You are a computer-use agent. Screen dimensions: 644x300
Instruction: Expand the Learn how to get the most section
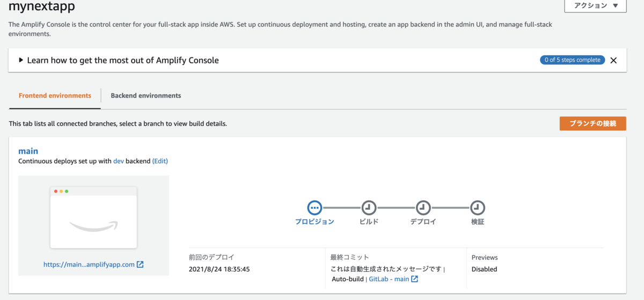[x=21, y=60]
